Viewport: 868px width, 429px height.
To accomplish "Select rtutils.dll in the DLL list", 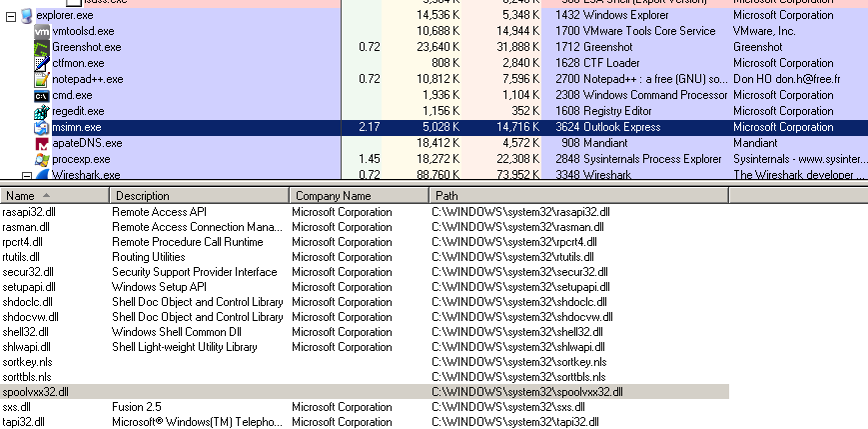I will 365,257.
